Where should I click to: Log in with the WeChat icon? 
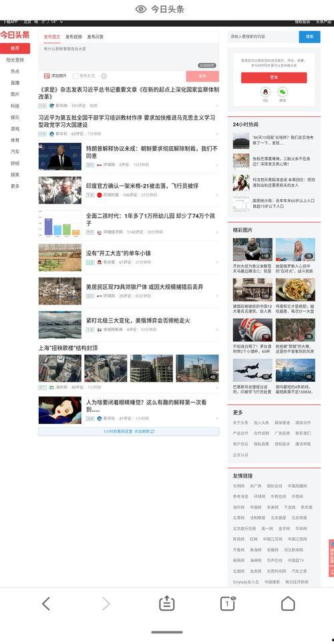(282, 92)
